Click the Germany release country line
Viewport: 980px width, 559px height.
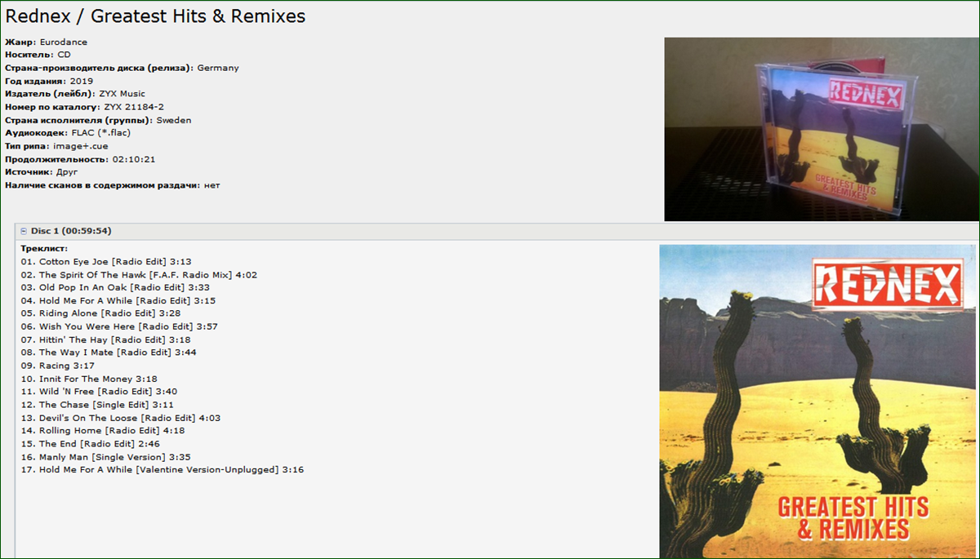(x=122, y=68)
